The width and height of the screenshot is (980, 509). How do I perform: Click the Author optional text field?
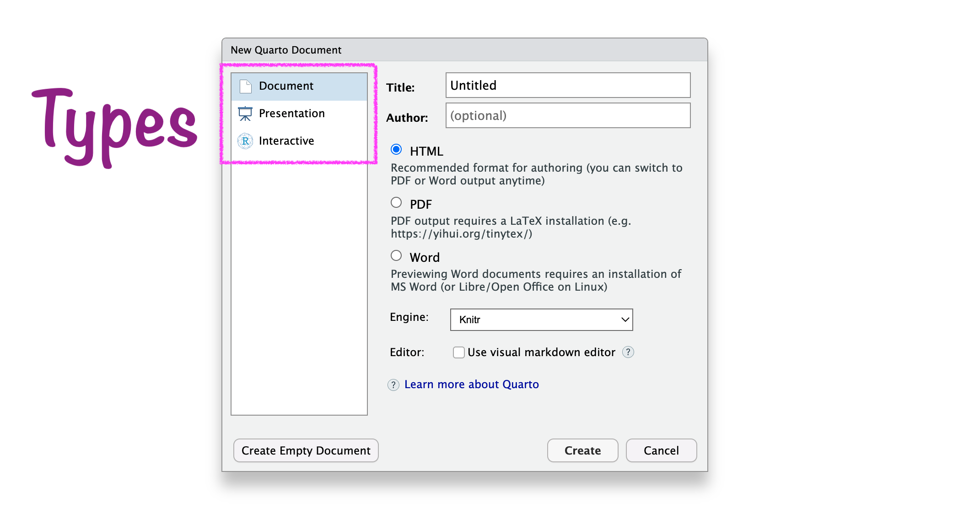pos(568,115)
